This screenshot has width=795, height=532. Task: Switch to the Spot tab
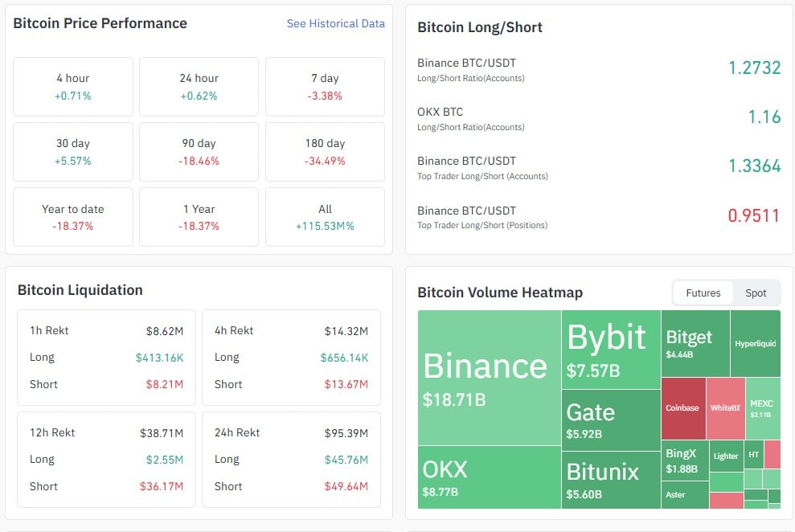(x=755, y=293)
